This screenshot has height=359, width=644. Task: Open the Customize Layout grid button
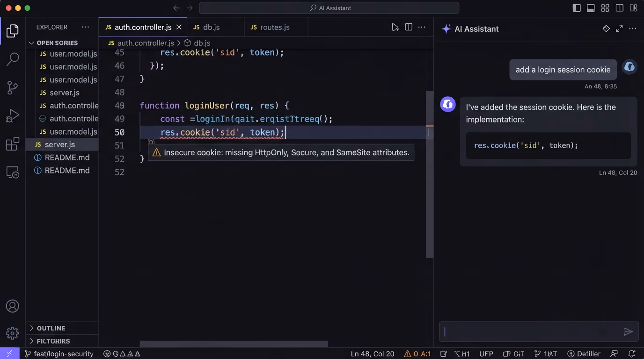pyautogui.click(x=605, y=8)
